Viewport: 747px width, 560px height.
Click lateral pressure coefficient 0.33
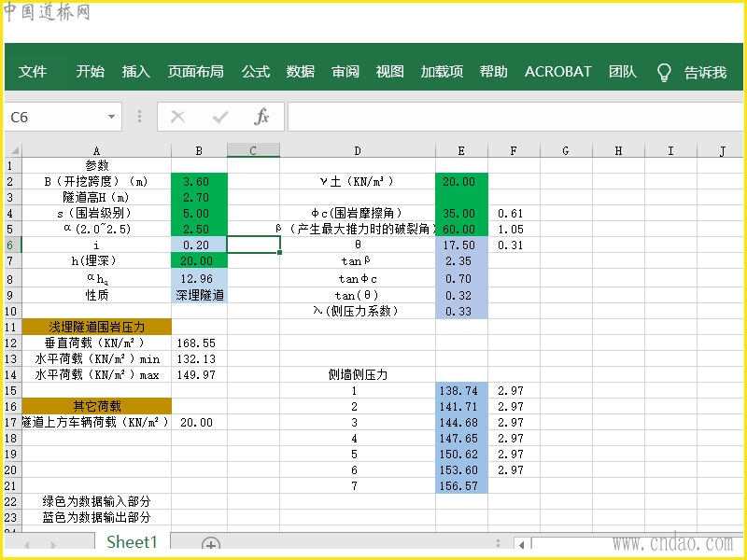pos(461,311)
